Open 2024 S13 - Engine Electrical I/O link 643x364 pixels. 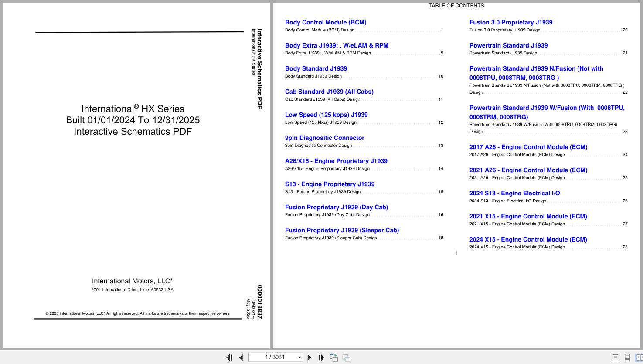pos(514,193)
